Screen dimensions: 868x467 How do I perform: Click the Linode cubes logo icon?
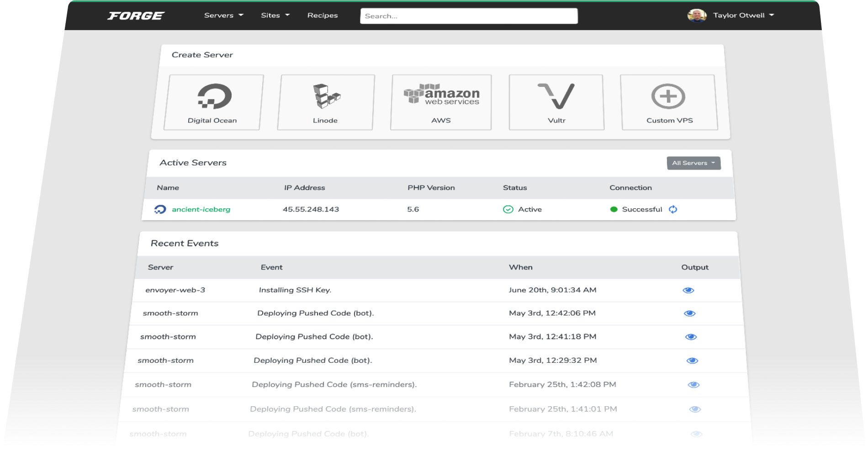(327, 96)
